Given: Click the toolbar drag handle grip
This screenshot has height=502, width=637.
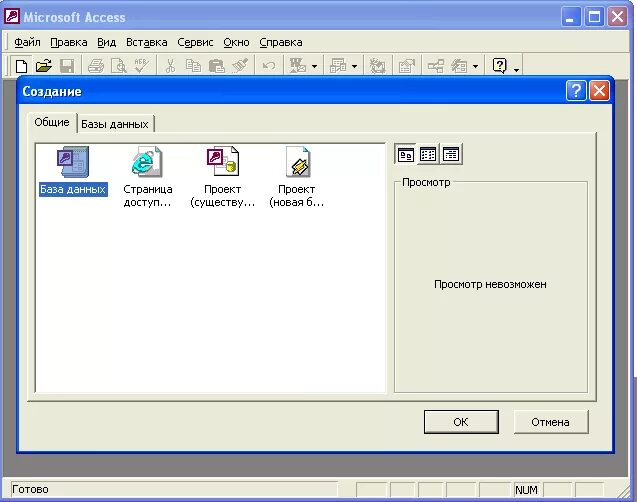Looking at the screenshot, I should [x=7, y=65].
